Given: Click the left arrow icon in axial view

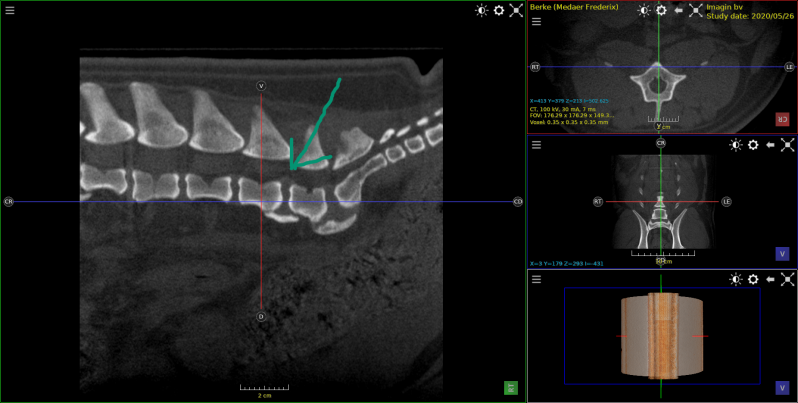Looking at the screenshot, I should (678, 10).
